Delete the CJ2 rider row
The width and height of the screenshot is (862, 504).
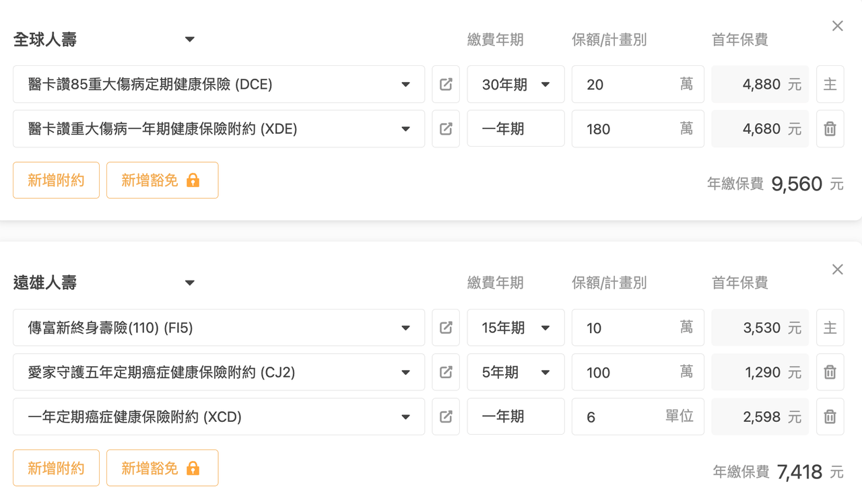pyautogui.click(x=830, y=372)
